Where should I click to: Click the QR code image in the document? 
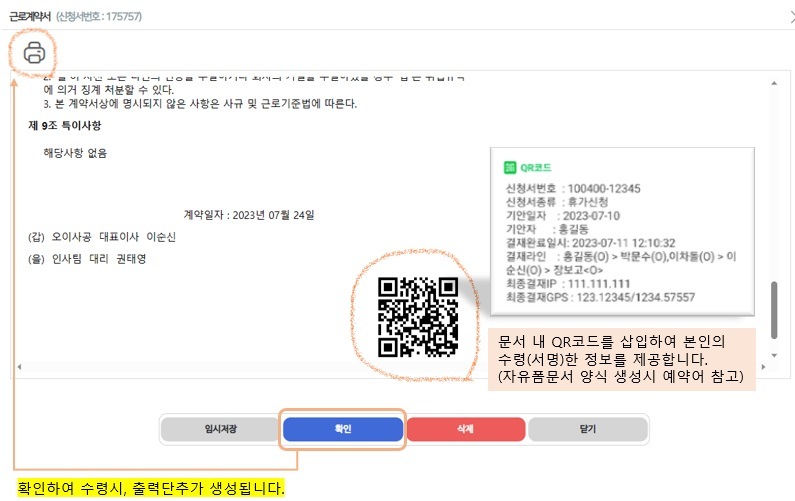pos(418,317)
